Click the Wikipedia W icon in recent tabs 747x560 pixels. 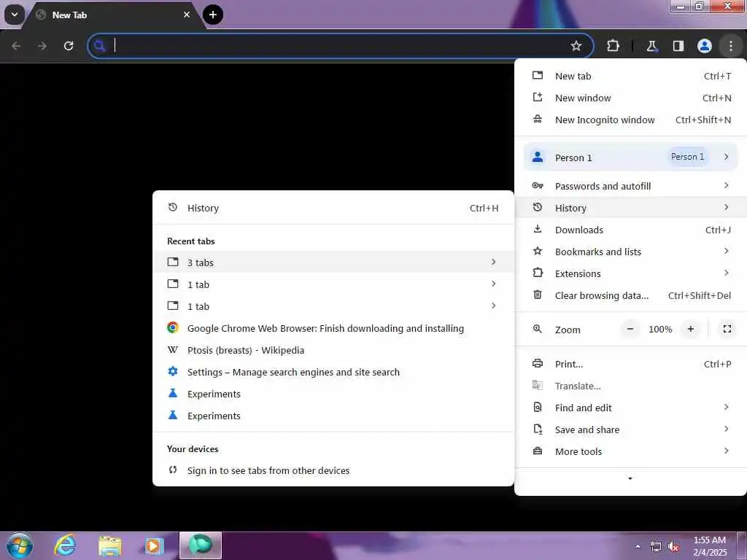[x=173, y=350]
